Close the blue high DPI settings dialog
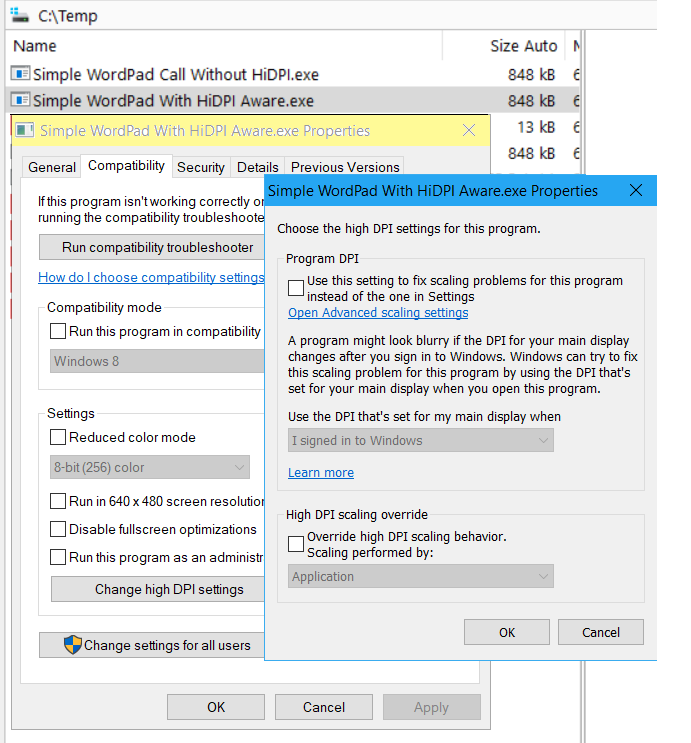691x743 pixels. (x=636, y=190)
